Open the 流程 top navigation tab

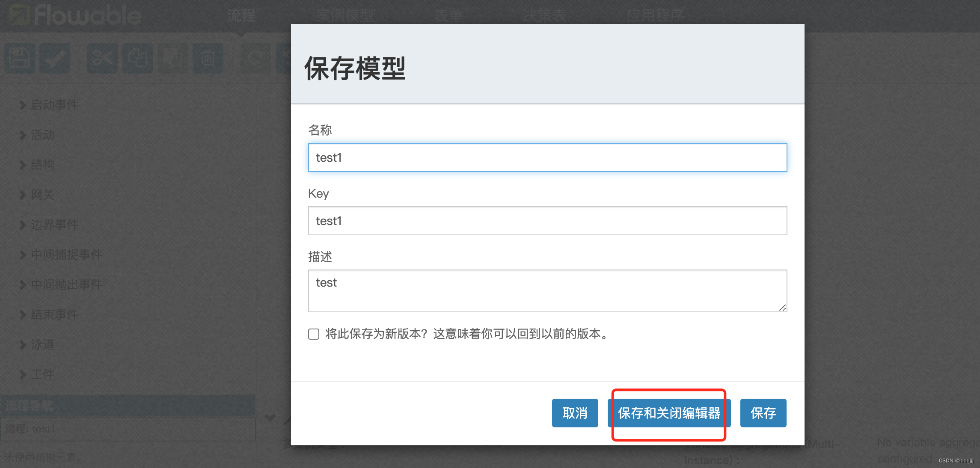point(241,16)
